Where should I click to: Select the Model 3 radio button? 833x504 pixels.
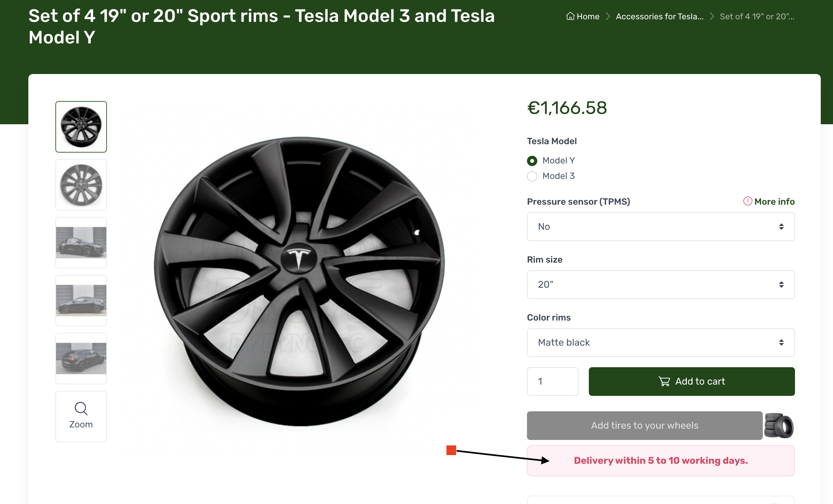click(532, 176)
